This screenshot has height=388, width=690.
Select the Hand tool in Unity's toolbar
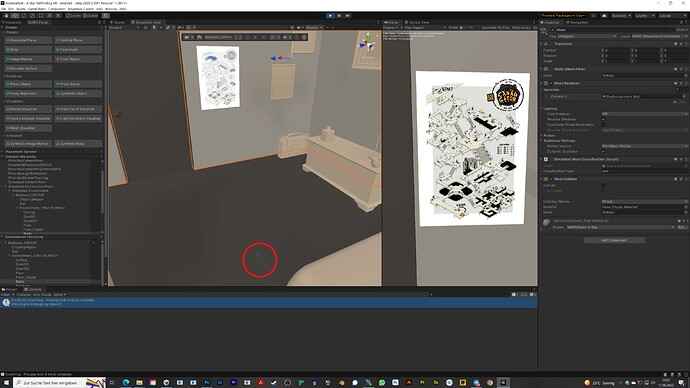pos(6,15)
